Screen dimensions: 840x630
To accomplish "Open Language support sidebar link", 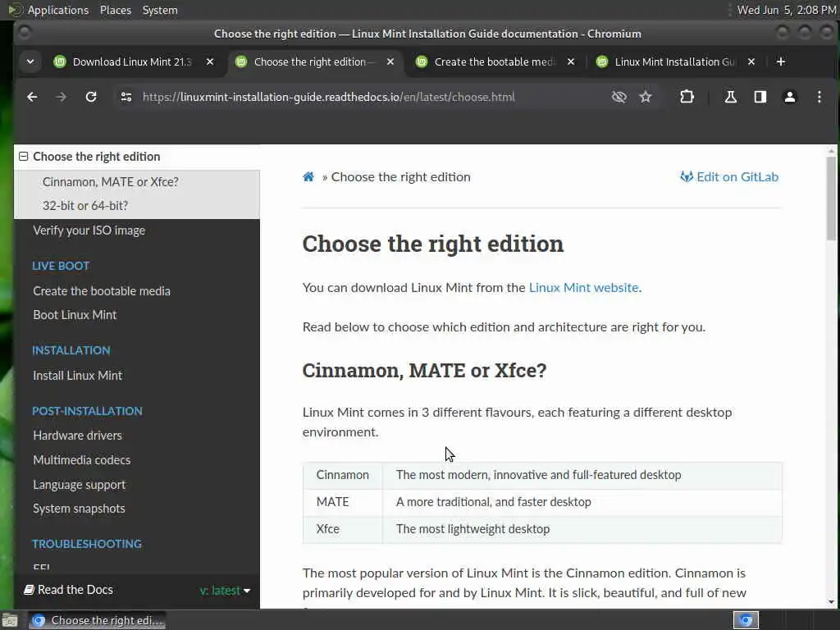I will [80, 485].
